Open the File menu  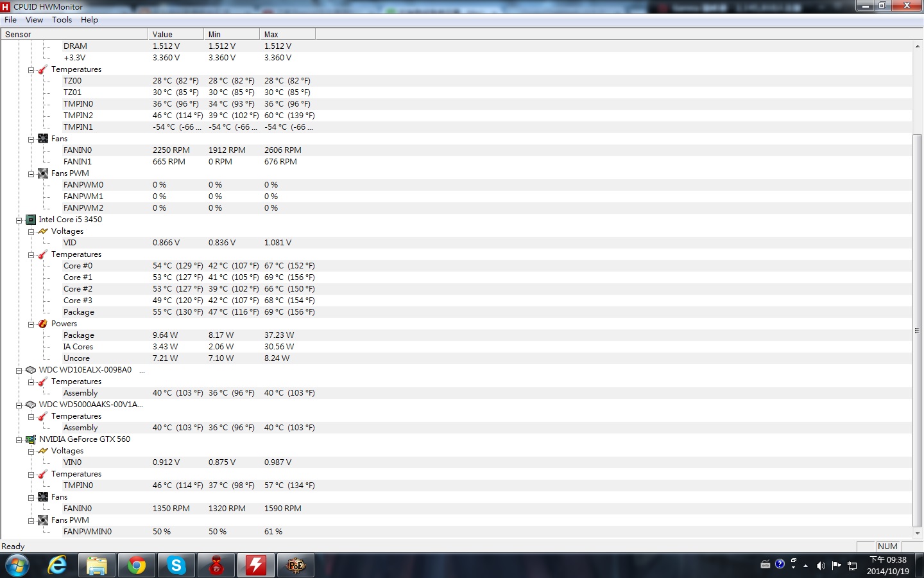(10, 20)
